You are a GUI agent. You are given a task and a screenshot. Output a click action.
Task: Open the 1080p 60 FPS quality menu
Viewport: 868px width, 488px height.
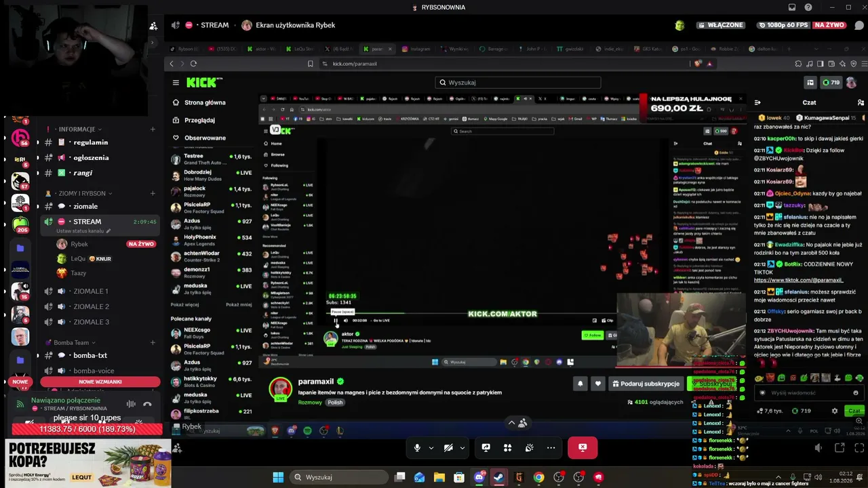coord(783,25)
